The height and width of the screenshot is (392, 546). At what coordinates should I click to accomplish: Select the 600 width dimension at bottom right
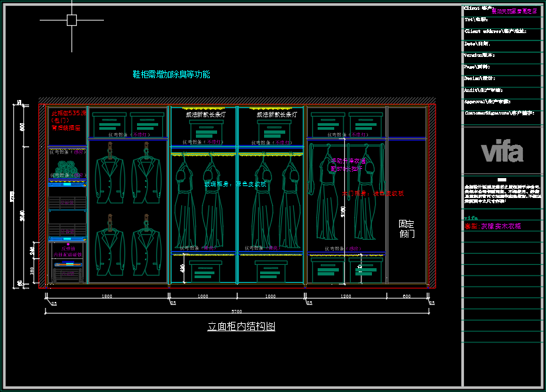[x=406, y=297]
